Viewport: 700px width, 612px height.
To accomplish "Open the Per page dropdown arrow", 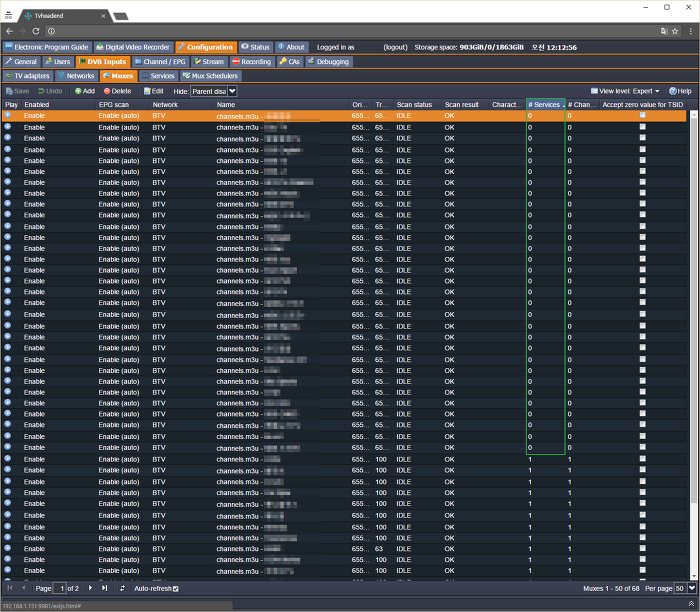I will tap(692, 588).
